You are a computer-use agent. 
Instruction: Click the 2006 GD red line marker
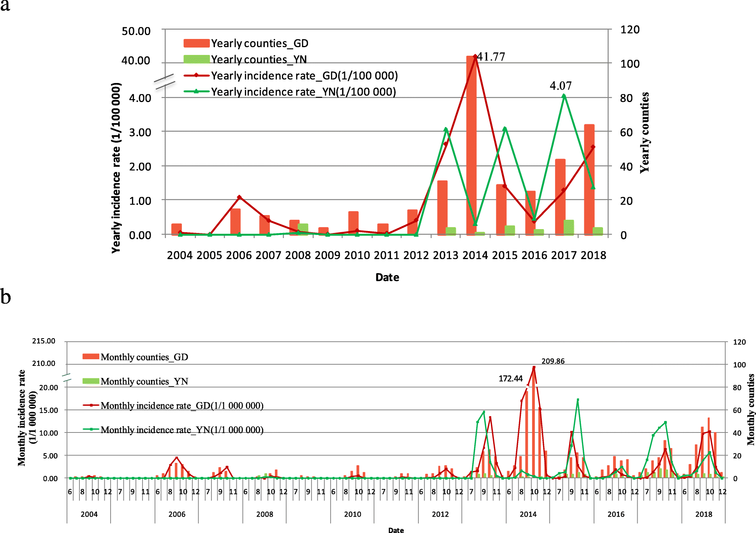(x=239, y=198)
